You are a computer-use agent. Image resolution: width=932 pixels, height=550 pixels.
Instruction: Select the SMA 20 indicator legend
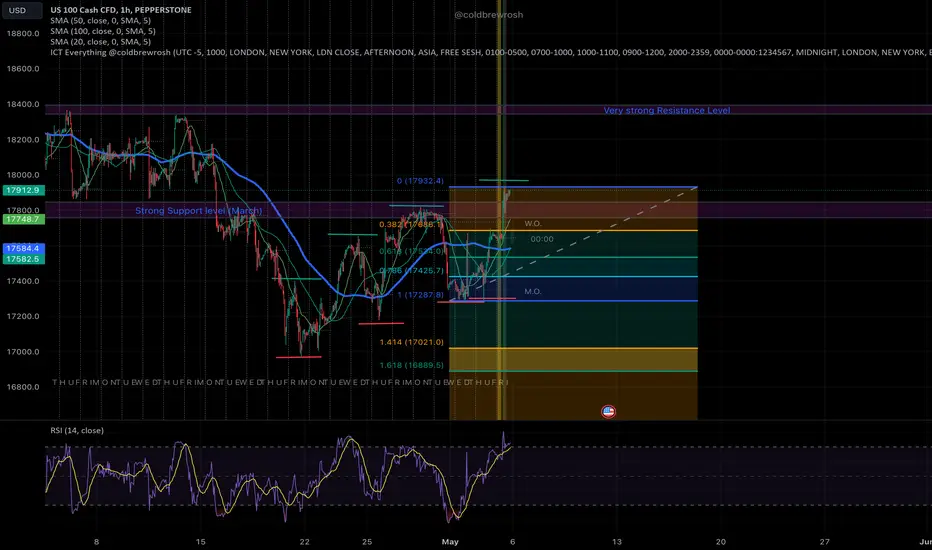tap(100, 42)
